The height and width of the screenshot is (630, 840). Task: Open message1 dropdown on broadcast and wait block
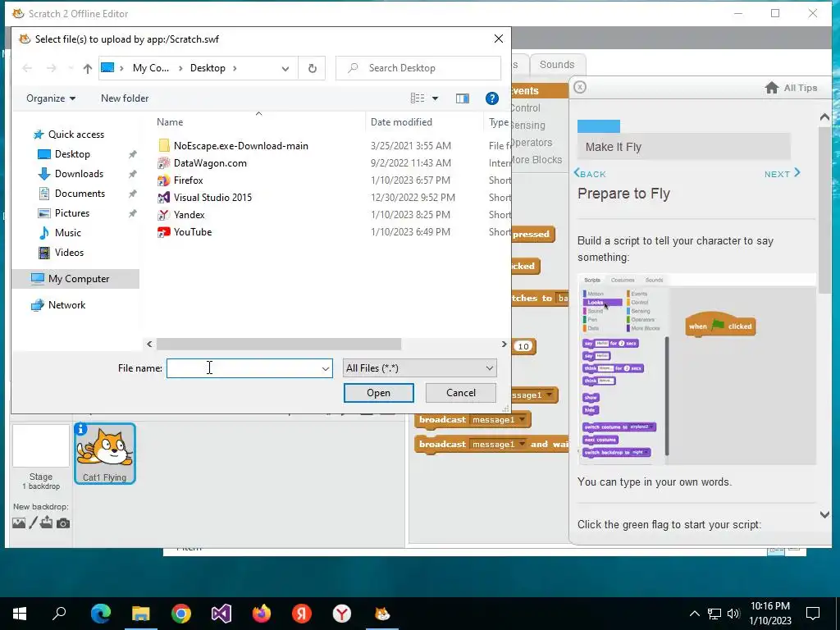coord(522,445)
